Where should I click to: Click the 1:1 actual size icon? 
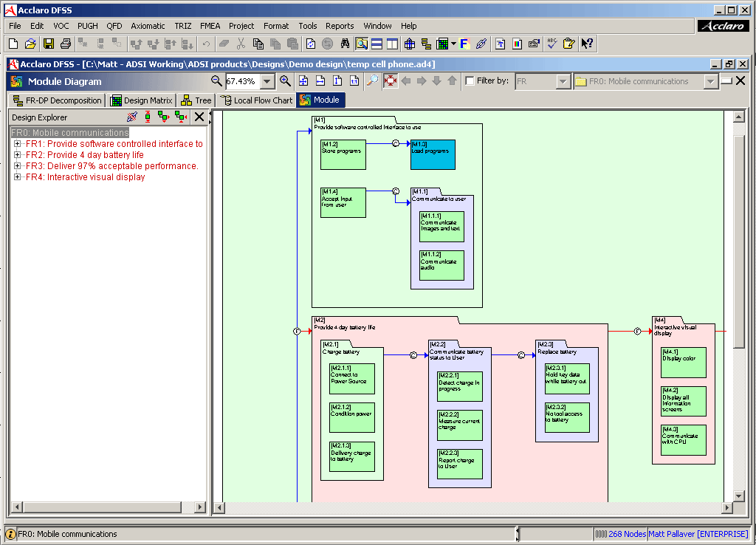(x=354, y=81)
